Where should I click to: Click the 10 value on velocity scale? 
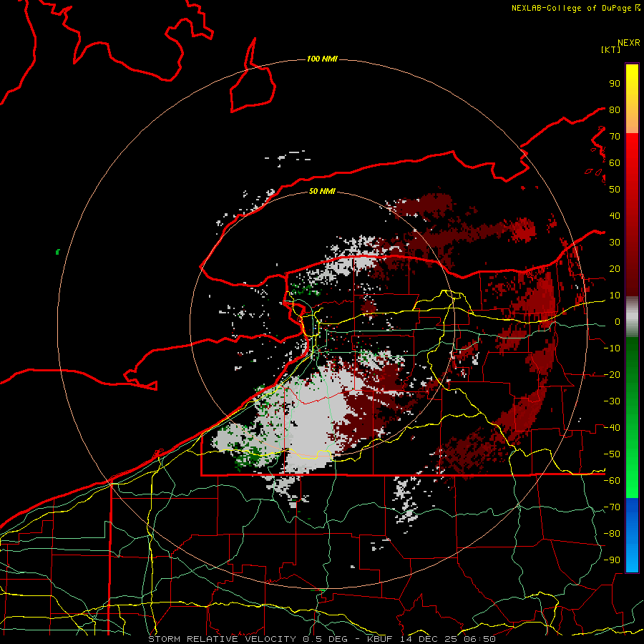click(615, 296)
